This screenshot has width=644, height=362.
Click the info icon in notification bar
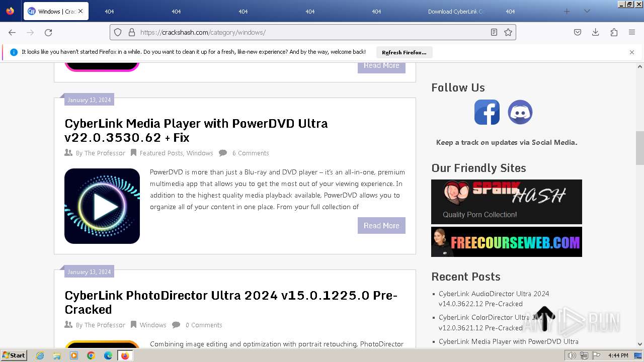[14, 52]
